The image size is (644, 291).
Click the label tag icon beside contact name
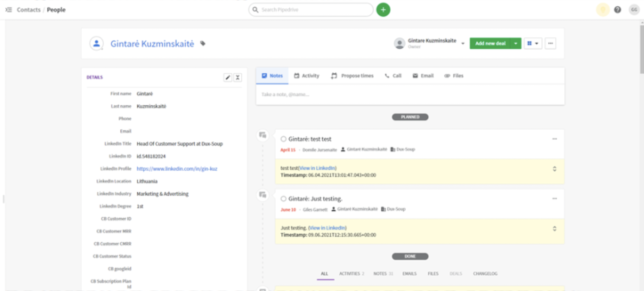[x=203, y=44]
